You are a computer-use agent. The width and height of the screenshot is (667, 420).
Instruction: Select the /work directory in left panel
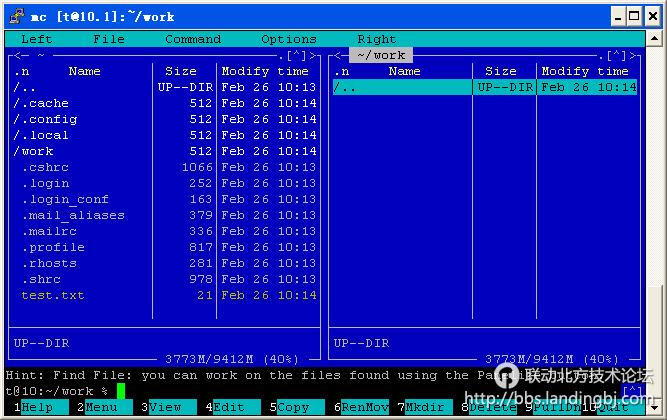click(x=34, y=151)
